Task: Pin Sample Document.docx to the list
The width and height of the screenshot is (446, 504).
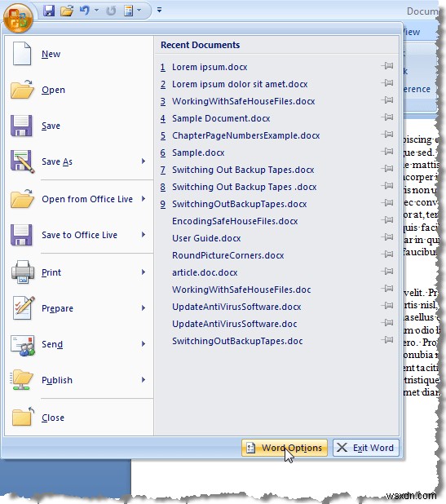Action: [x=387, y=117]
